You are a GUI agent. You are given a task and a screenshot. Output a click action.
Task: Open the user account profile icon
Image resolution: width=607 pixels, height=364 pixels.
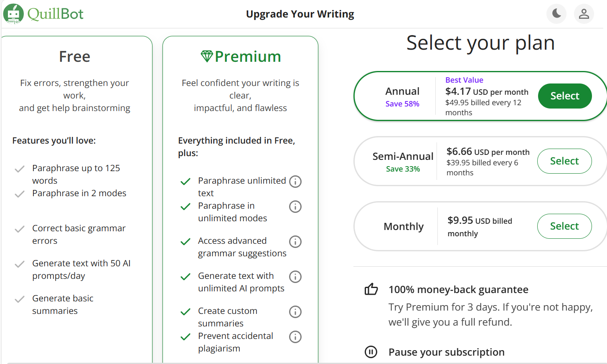tap(584, 14)
